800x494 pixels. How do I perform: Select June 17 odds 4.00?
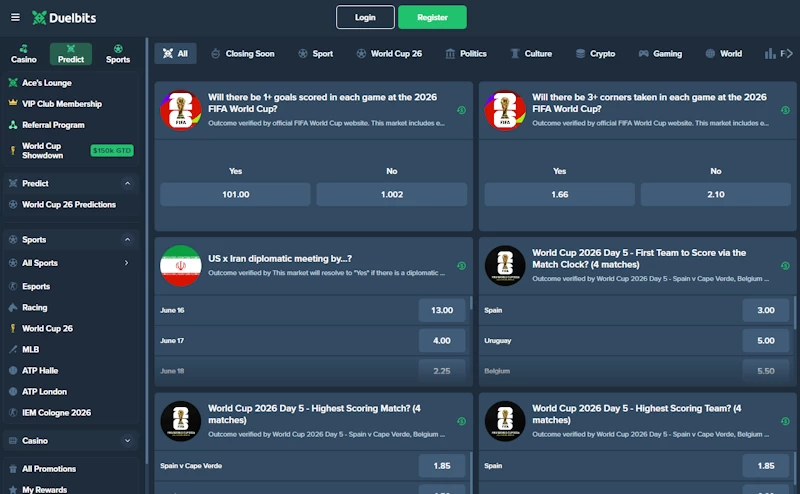click(442, 340)
